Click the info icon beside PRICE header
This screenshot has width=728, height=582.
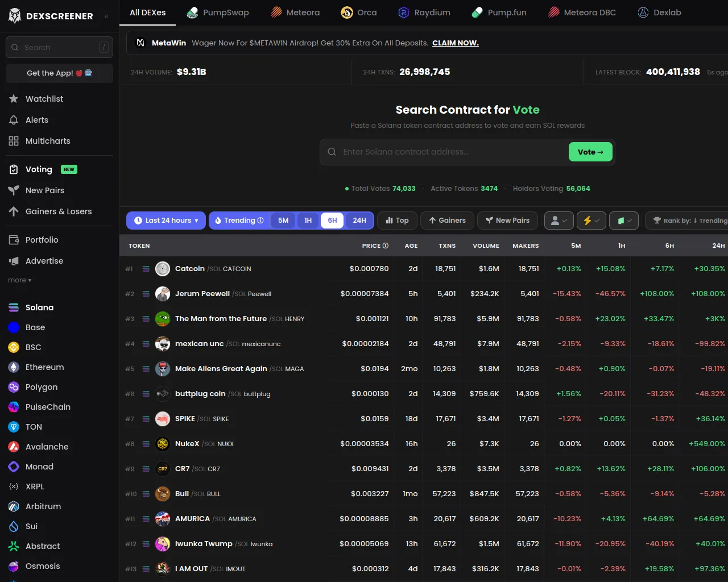pyautogui.click(x=386, y=246)
